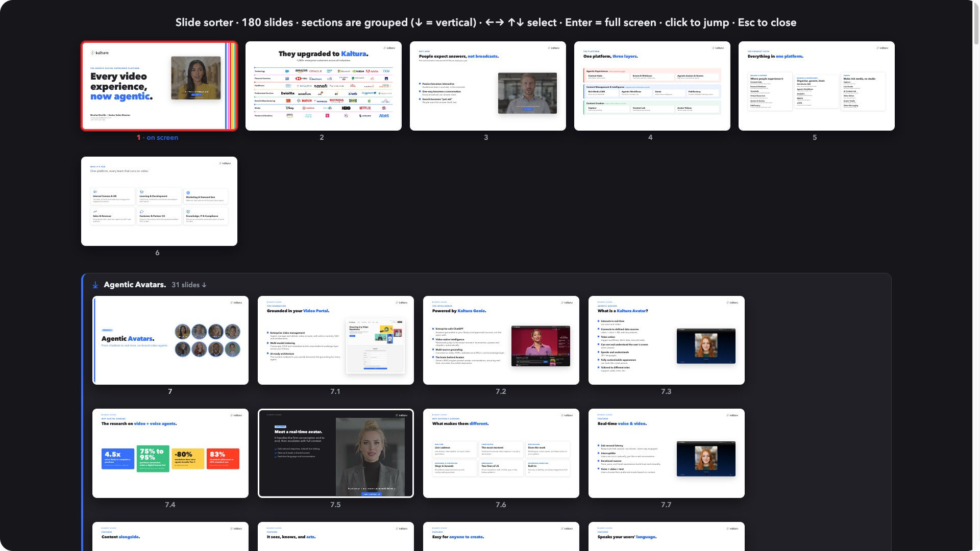Click the down-arrow icon beside Agentic Avatars header
Viewport: 980px width, 551px height.
pyautogui.click(x=95, y=285)
